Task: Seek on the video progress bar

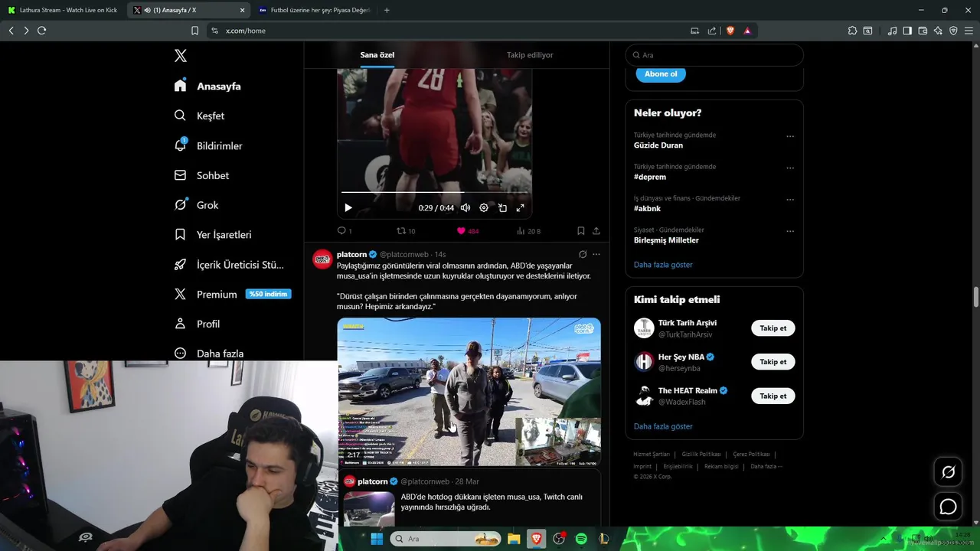Action: [435, 192]
